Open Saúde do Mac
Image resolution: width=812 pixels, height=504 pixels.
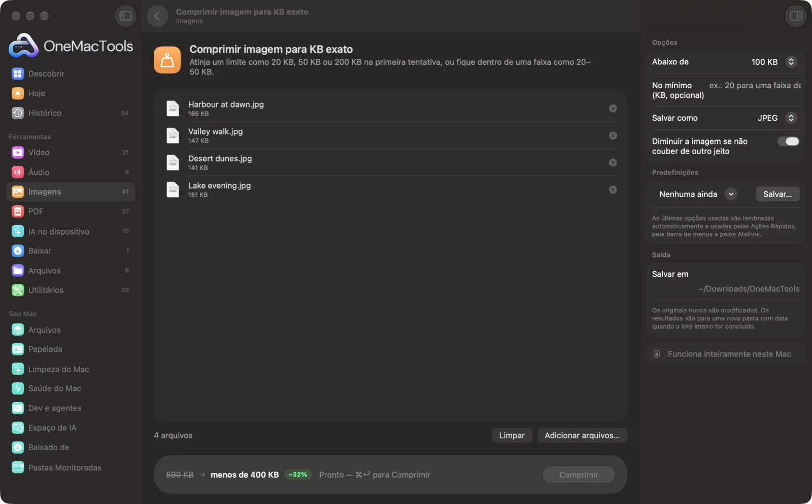pos(71,388)
